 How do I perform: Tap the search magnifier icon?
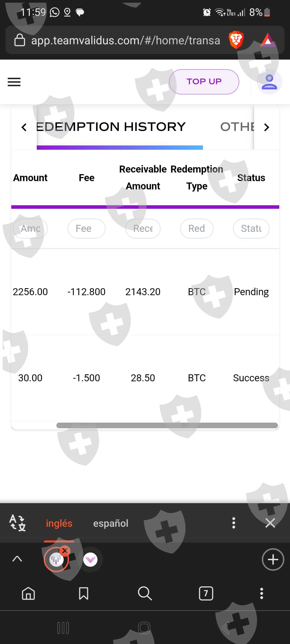145,593
